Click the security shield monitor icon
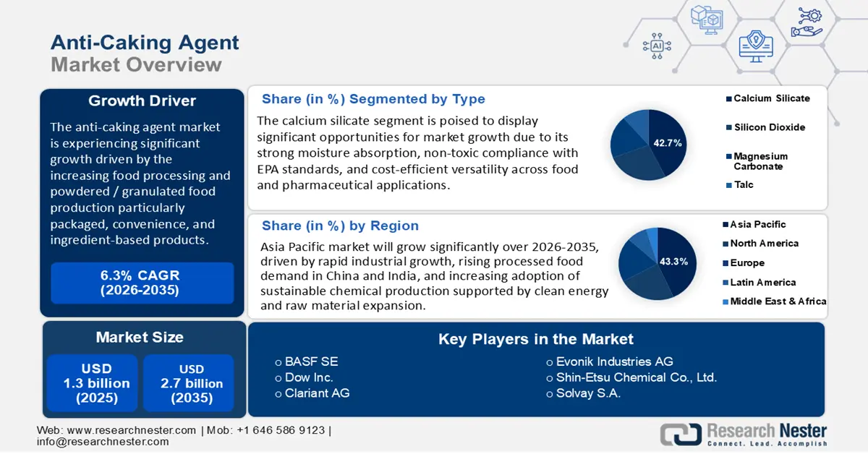 (755, 45)
